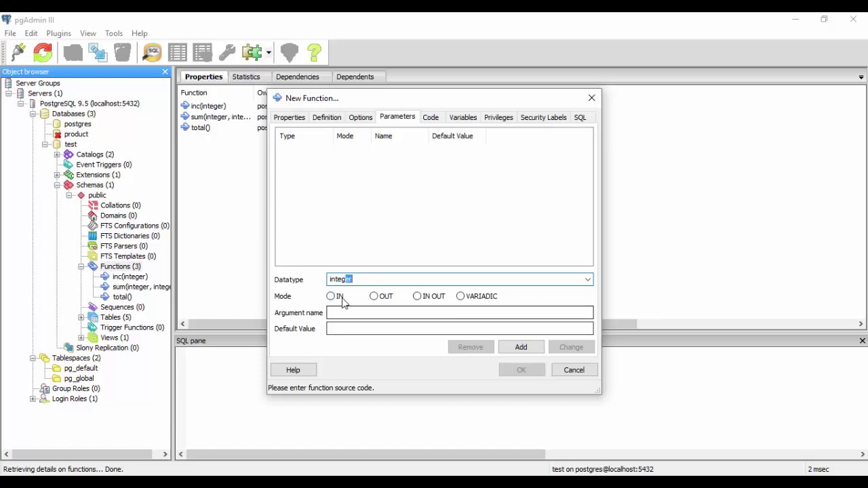Click the Guru hint toolbar icon
This screenshot has height=488, width=868.
[290, 52]
